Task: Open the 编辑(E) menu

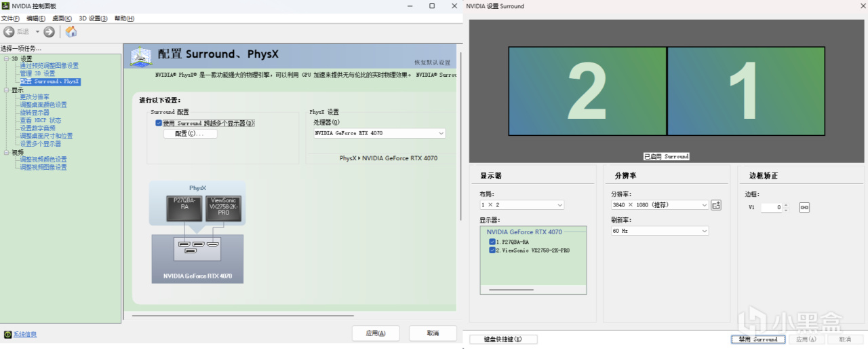Action: [36, 18]
